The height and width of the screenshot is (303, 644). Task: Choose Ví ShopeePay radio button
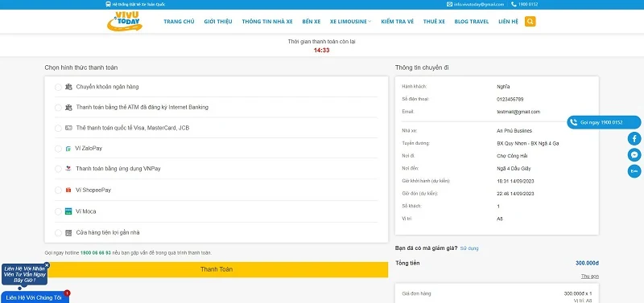[58, 190]
